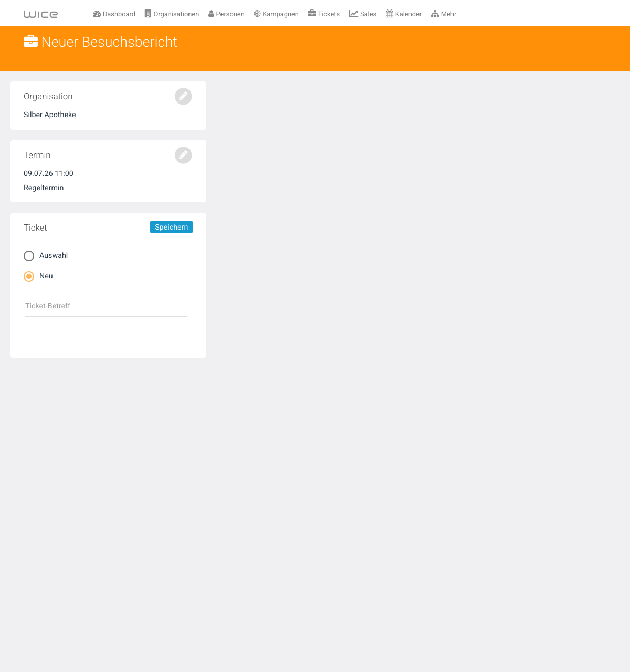Image resolution: width=630 pixels, height=672 pixels.
Task: Click the Speichern button
Action: pos(171,227)
